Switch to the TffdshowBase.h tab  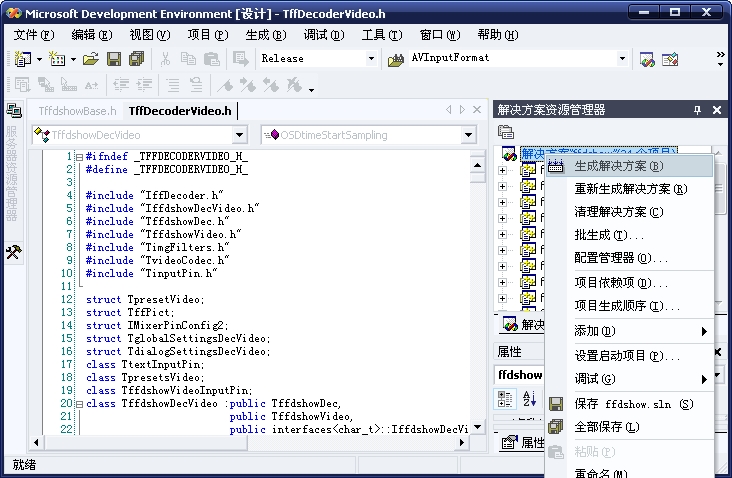tap(77, 111)
